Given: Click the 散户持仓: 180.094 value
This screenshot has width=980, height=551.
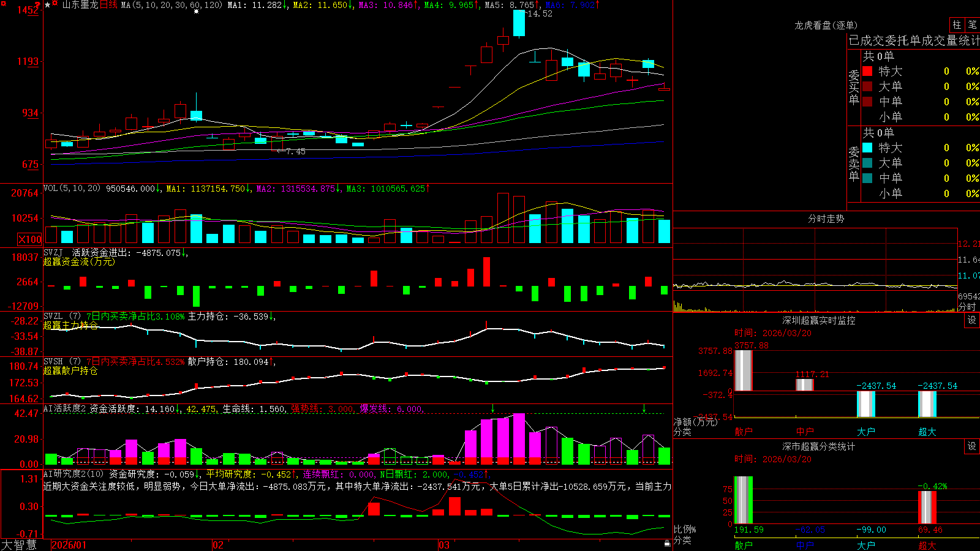Looking at the screenshot, I should (x=228, y=362).
